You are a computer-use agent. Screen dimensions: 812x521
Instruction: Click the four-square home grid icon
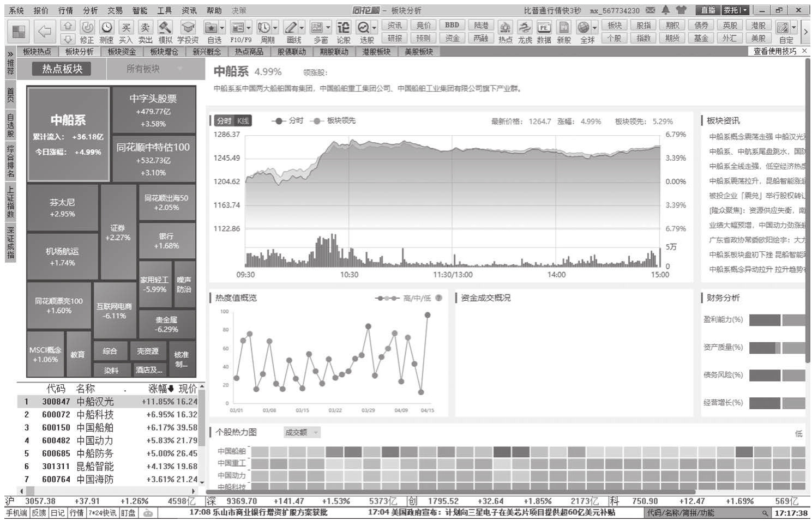coord(19,32)
